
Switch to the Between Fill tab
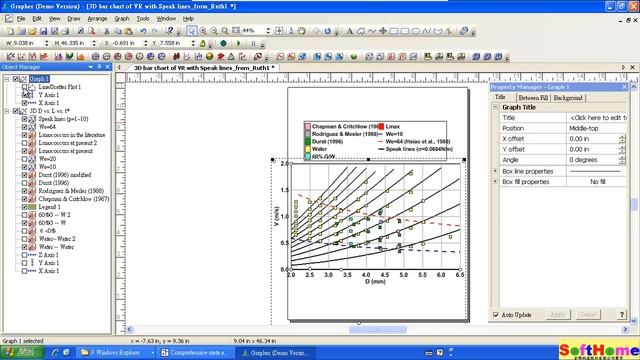pos(533,98)
